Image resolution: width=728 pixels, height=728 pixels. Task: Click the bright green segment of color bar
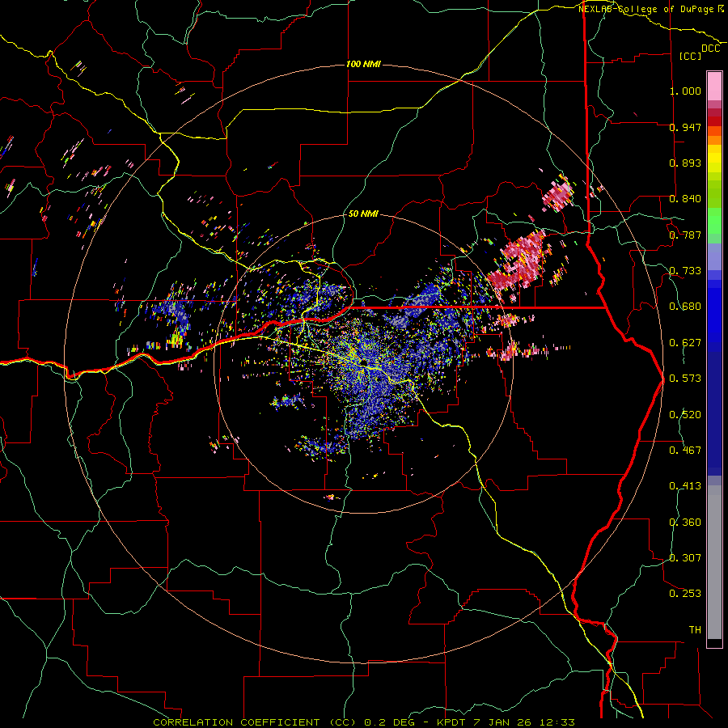pyautogui.click(x=714, y=221)
